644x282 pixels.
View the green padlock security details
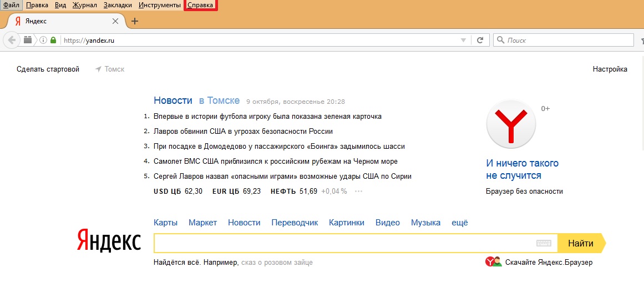point(53,41)
